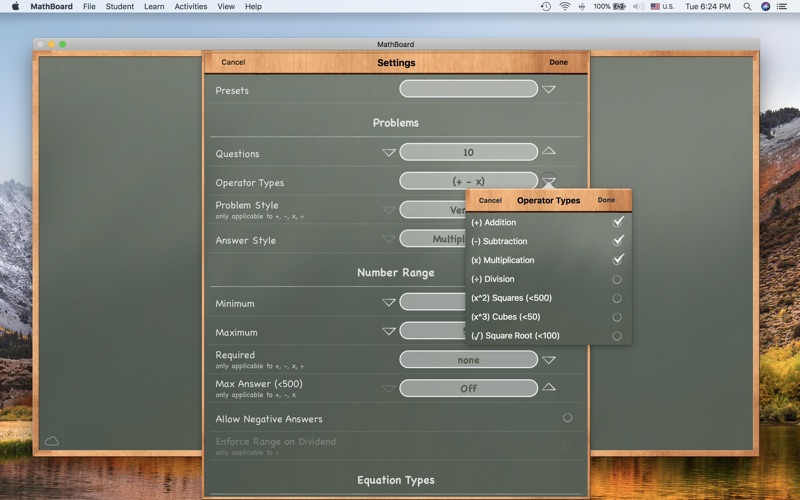This screenshot has height=500, width=800.
Task: Open Spotlight search in the menu bar
Action: point(747,7)
